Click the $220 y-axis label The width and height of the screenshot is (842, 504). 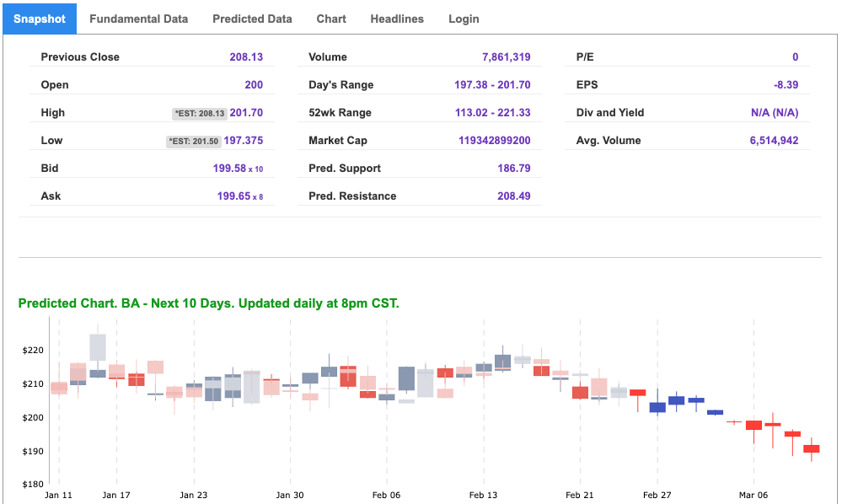33,351
